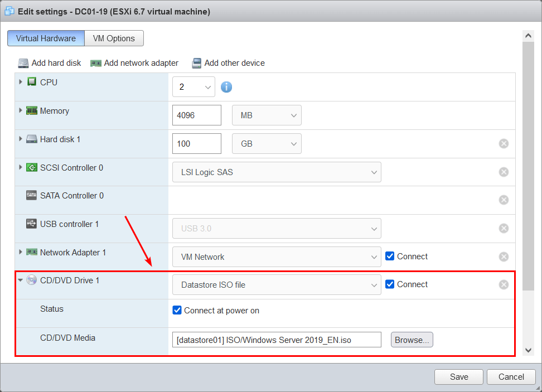The height and width of the screenshot is (392, 542).
Task: Click the CPU info icon
Action: pos(226,87)
